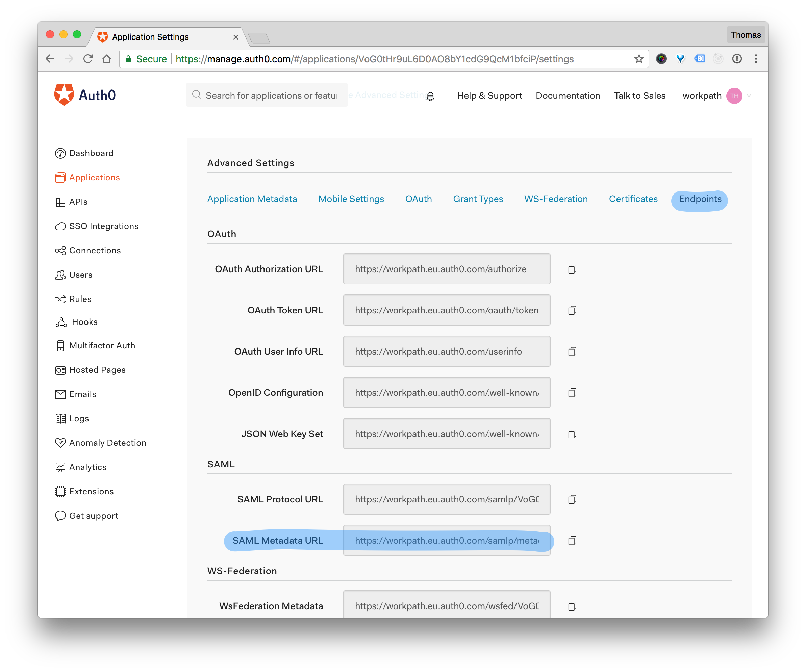Select the OpenID Configuration field

click(x=447, y=393)
